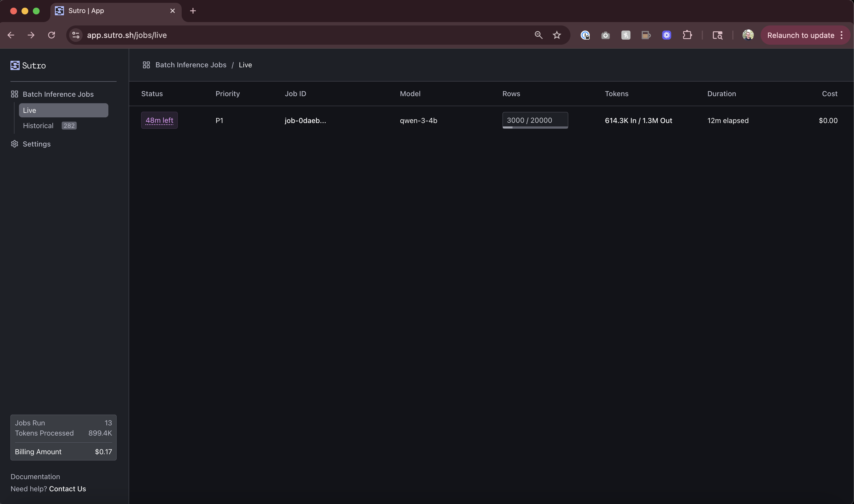Image resolution: width=854 pixels, height=504 pixels.
Task: Click the 3000 / 20000 rows progress bar
Action: click(x=535, y=120)
